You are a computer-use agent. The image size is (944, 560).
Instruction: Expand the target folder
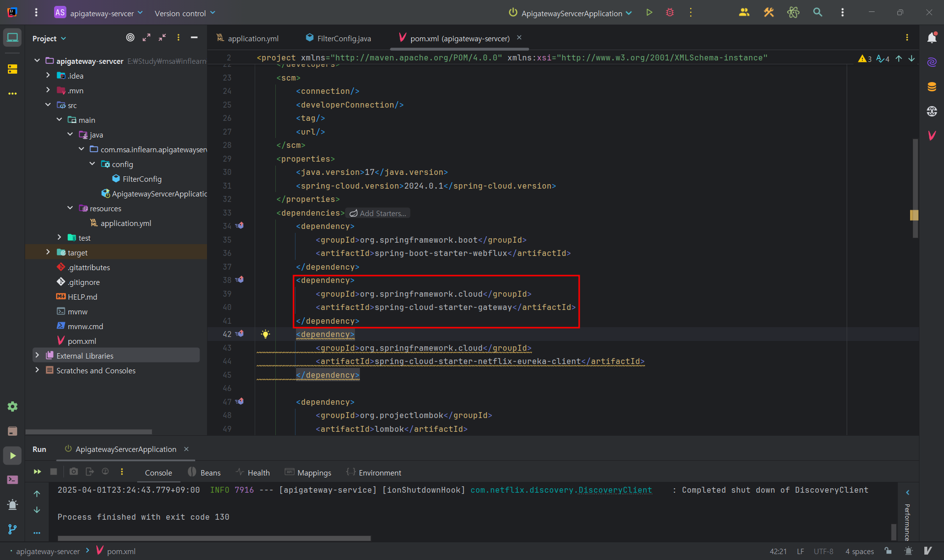[x=48, y=252]
